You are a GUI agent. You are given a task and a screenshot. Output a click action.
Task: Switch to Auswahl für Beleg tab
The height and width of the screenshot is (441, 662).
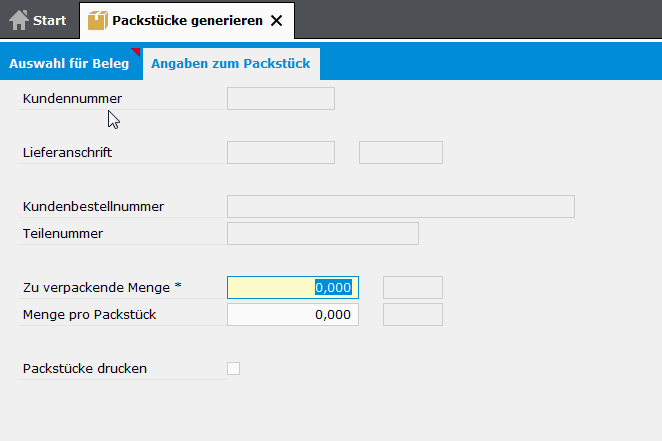[69, 63]
